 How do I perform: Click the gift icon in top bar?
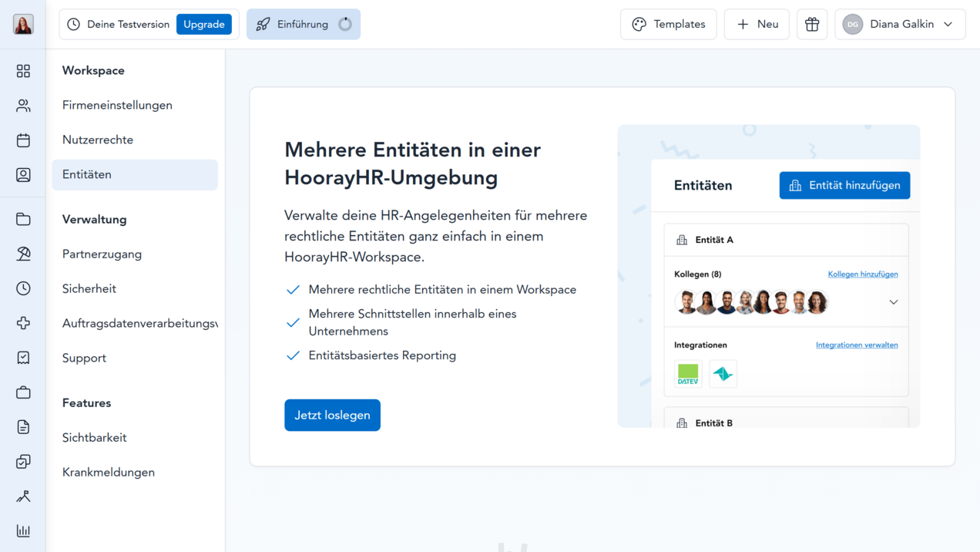pyautogui.click(x=812, y=24)
